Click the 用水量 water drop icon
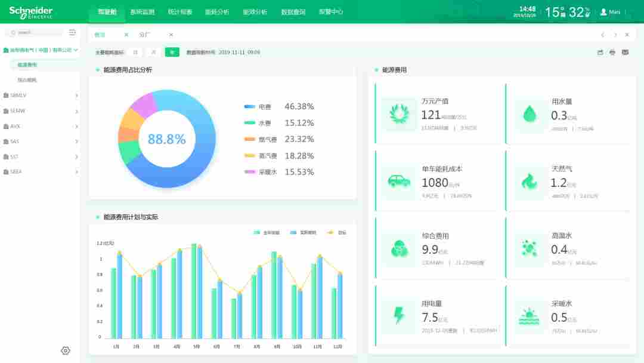The height and width of the screenshot is (363, 644). (528, 113)
